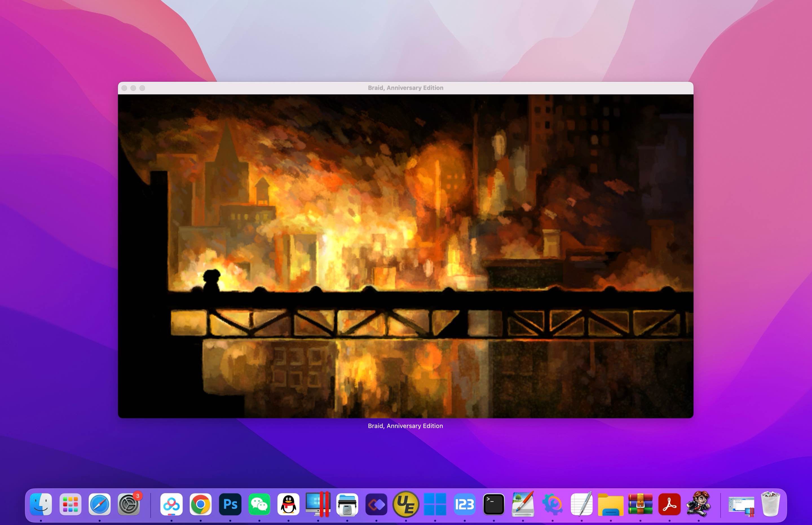Open the minimized Parallels window thumbnail in dock
Screen dimensions: 812x525
click(x=741, y=505)
